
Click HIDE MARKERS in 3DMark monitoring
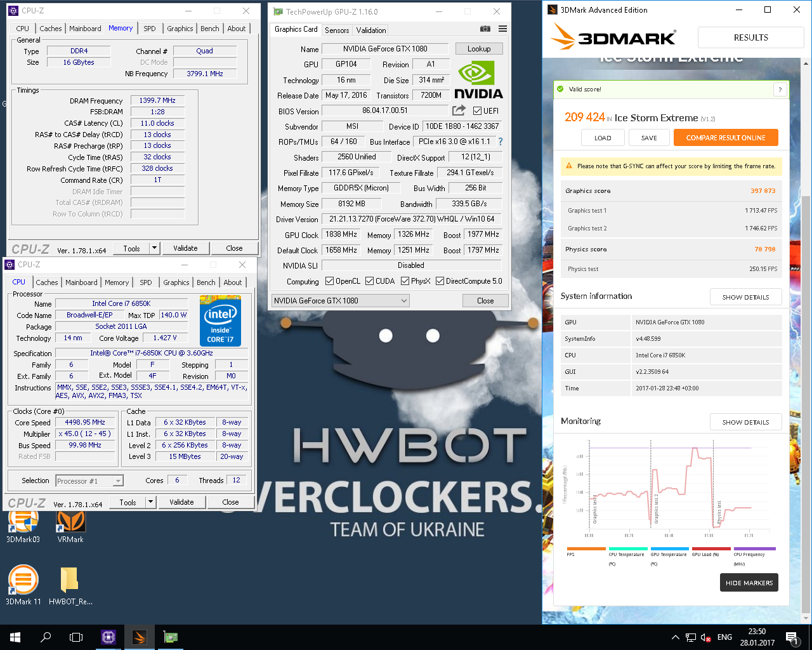(x=749, y=583)
